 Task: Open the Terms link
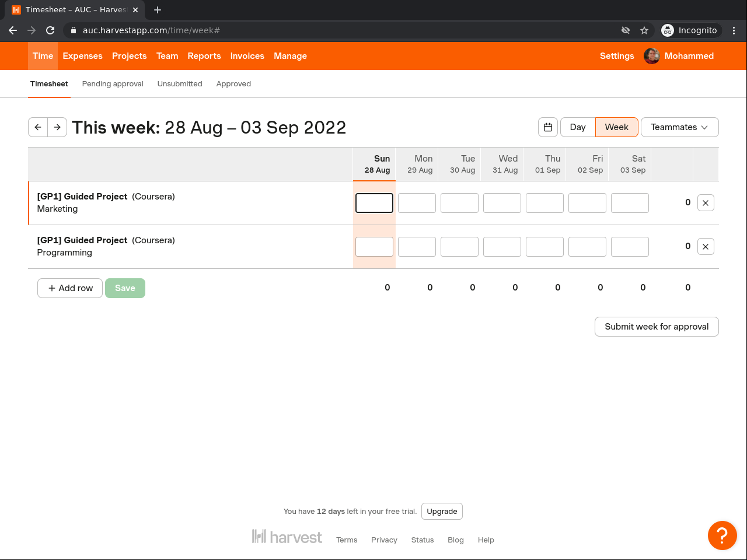coord(347,540)
